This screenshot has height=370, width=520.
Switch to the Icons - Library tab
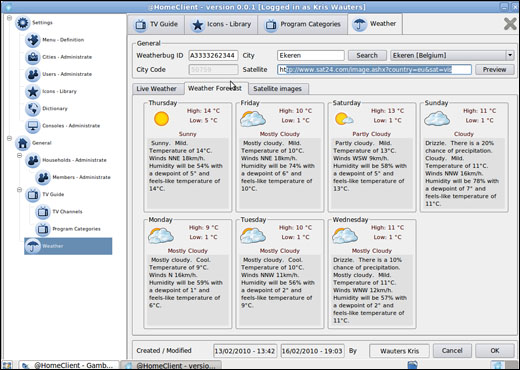point(221,24)
